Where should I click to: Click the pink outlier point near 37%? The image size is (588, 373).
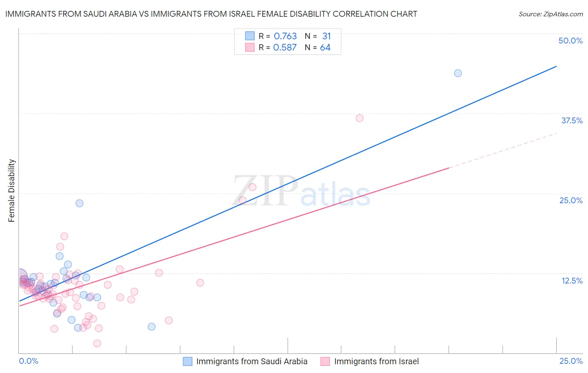click(x=360, y=118)
